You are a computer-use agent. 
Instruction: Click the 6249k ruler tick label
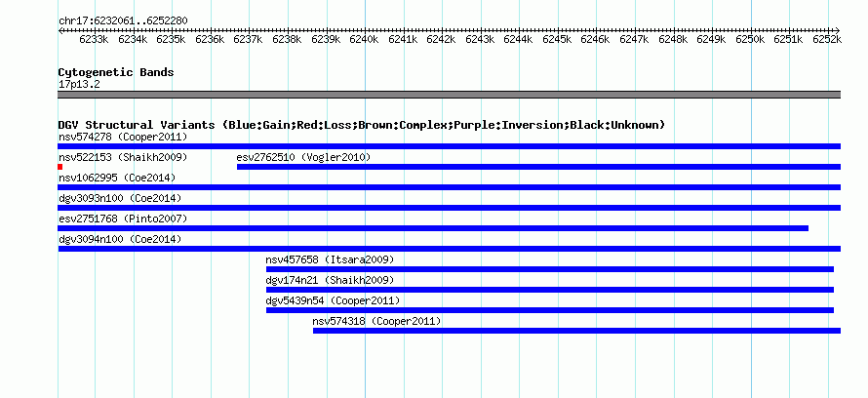pyautogui.click(x=711, y=40)
